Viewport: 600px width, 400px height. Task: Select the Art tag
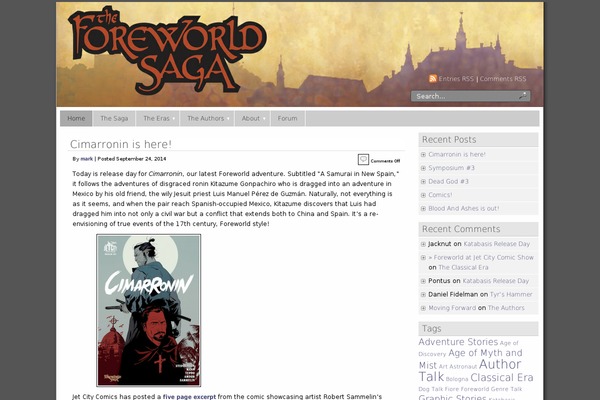coord(443,367)
